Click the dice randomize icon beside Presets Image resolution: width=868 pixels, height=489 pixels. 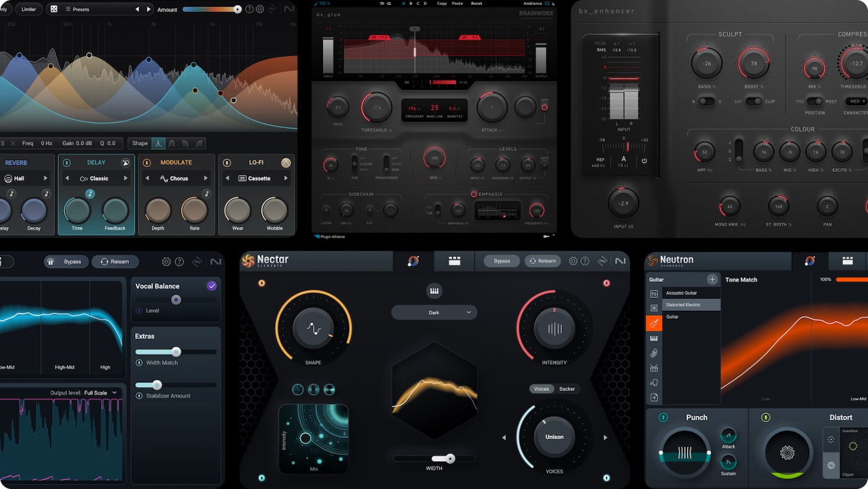(54, 9)
